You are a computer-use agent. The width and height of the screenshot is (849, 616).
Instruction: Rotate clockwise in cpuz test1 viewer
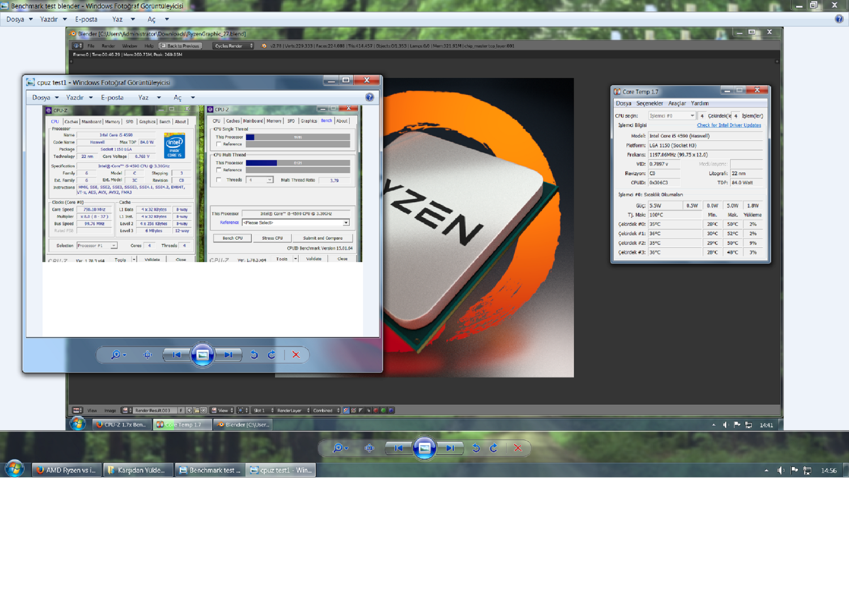click(x=272, y=355)
